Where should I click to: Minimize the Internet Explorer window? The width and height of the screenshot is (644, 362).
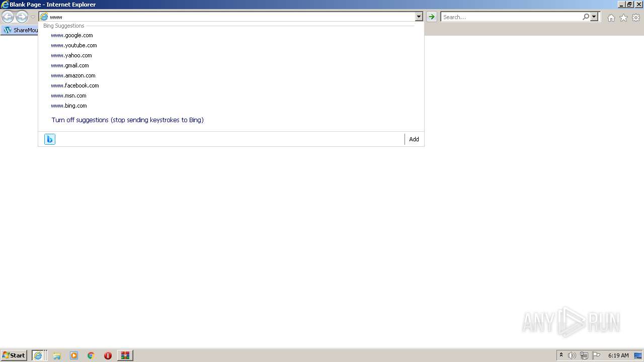620,5
